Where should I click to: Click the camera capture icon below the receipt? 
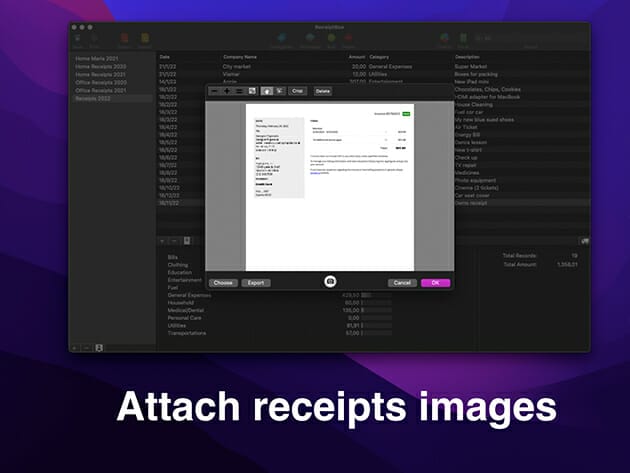[x=330, y=283]
